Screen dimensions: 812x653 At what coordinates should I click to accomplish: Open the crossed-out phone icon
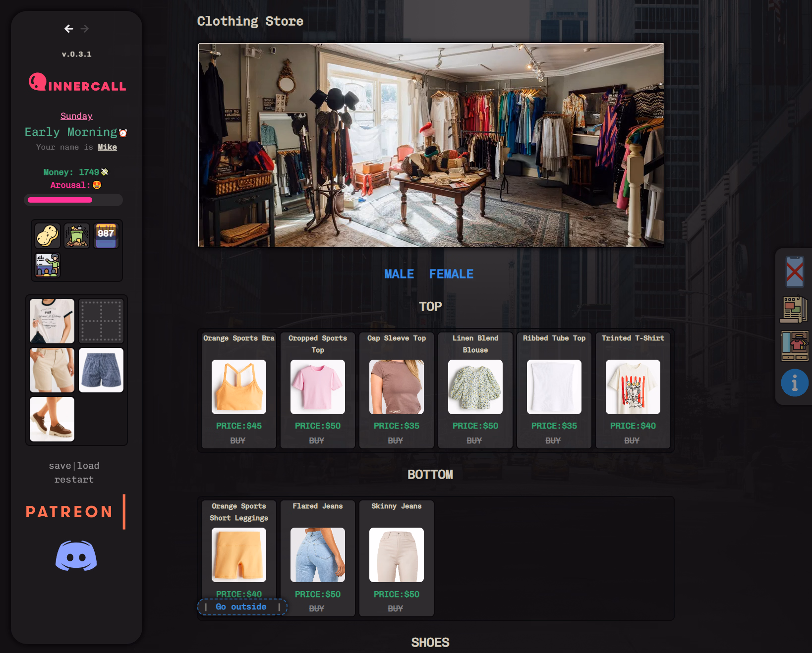tap(795, 272)
